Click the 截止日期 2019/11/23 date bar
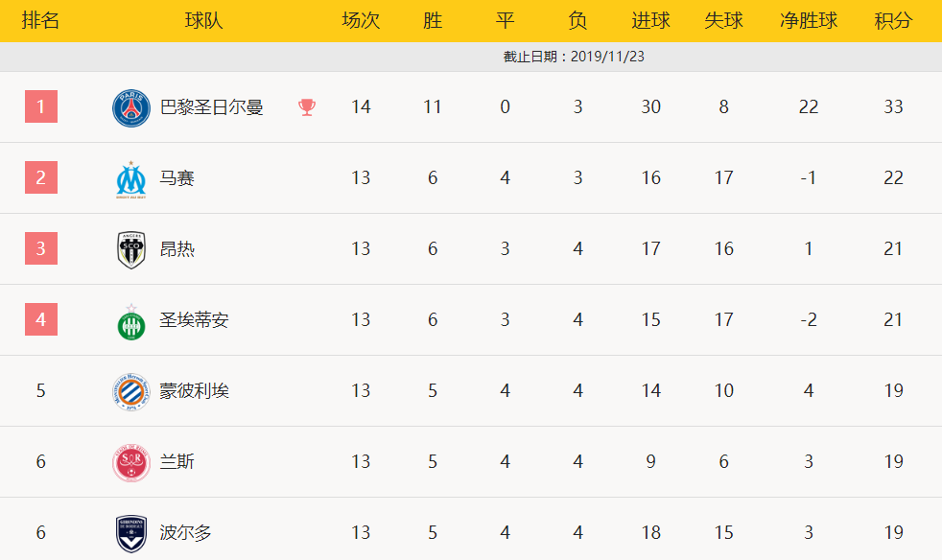Viewport: 942px width, 560px height. [574, 57]
